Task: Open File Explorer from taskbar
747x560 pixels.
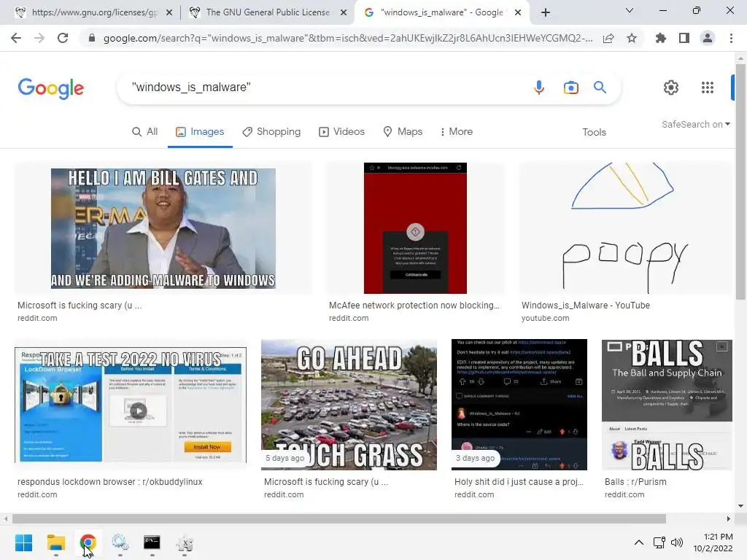Action: tap(55, 542)
